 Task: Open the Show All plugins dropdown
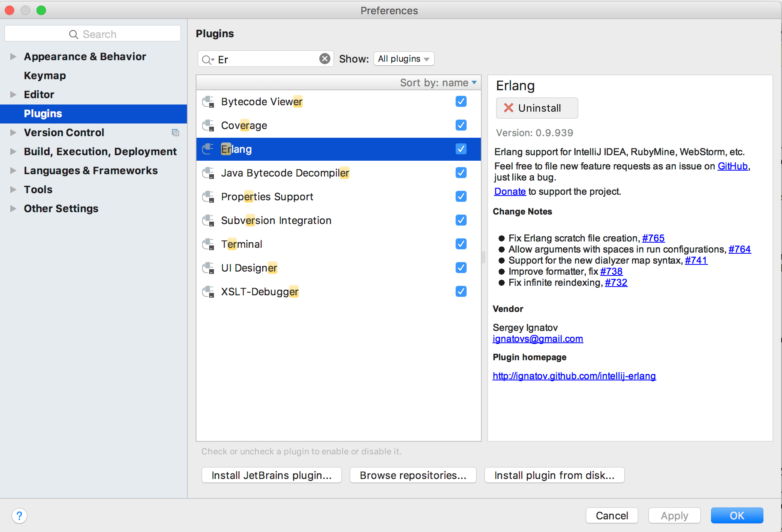pyautogui.click(x=404, y=59)
